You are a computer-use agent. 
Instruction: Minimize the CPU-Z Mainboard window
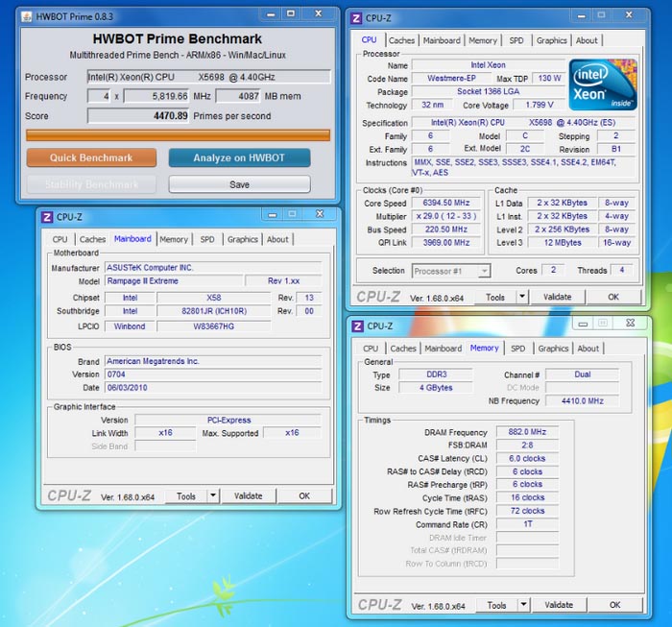[273, 214]
